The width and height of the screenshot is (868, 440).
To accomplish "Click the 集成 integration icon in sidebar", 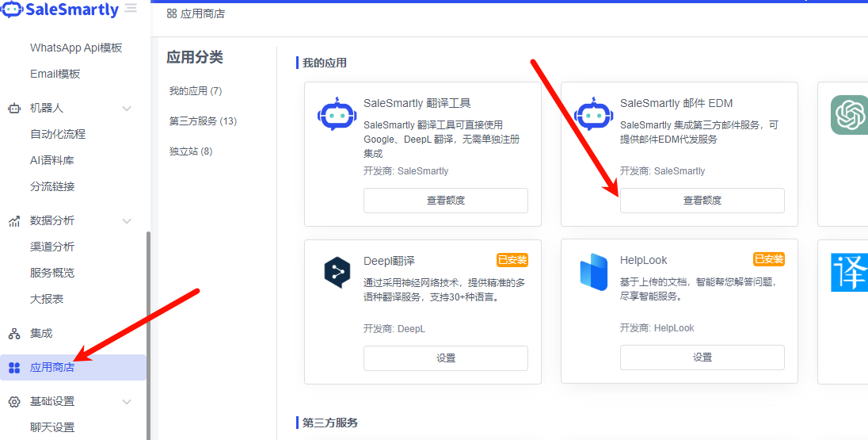I will (14, 334).
